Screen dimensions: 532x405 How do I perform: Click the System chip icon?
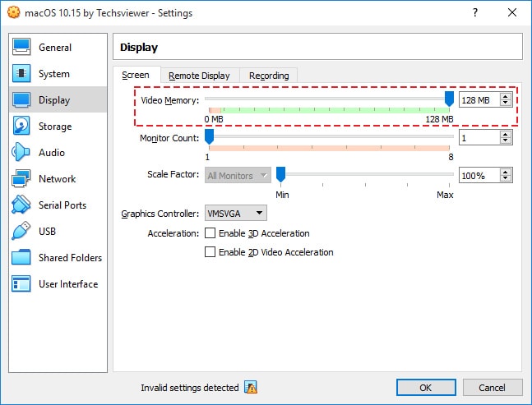tap(21, 74)
